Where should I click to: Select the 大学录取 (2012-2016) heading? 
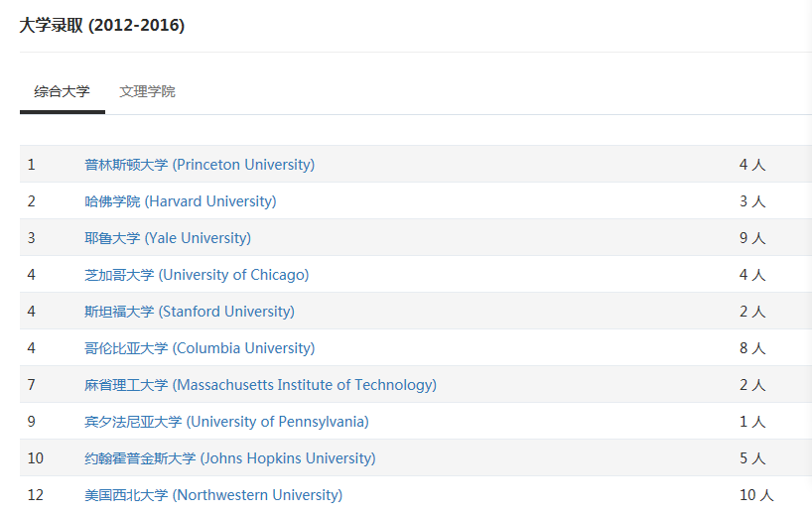pyautogui.click(x=102, y=25)
